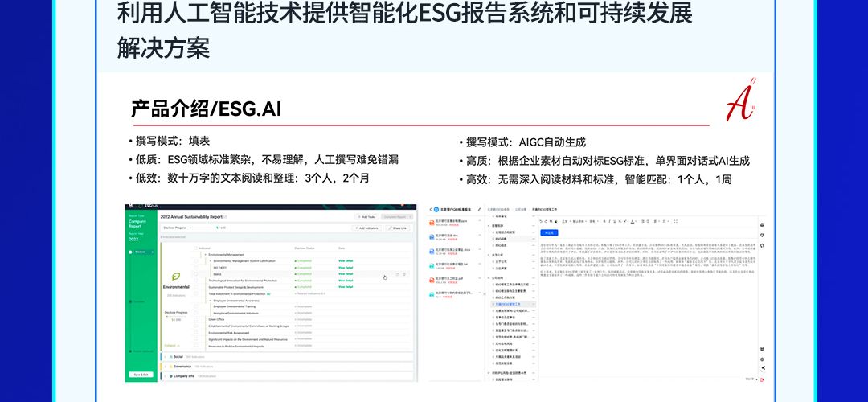Screen dimensions: 868x402
Task: Toggle the Indicator header select-all checkbox
Action: coord(195,248)
